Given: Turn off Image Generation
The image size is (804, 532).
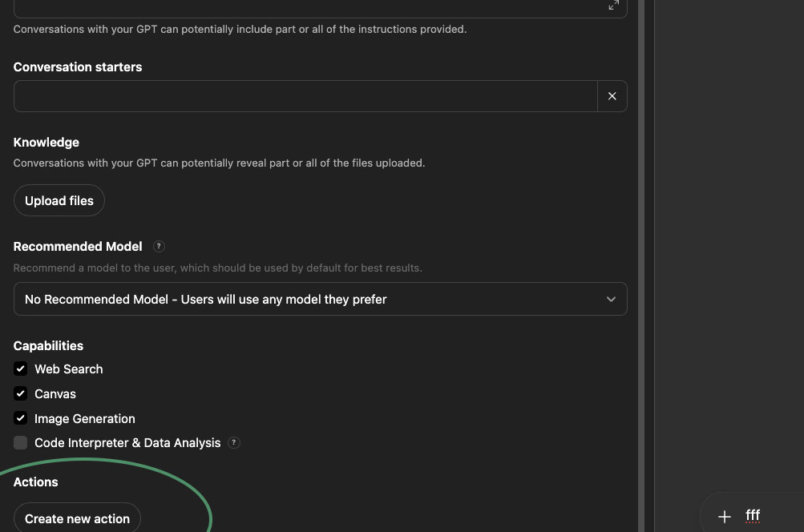Looking at the screenshot, I should click(20, 418).
